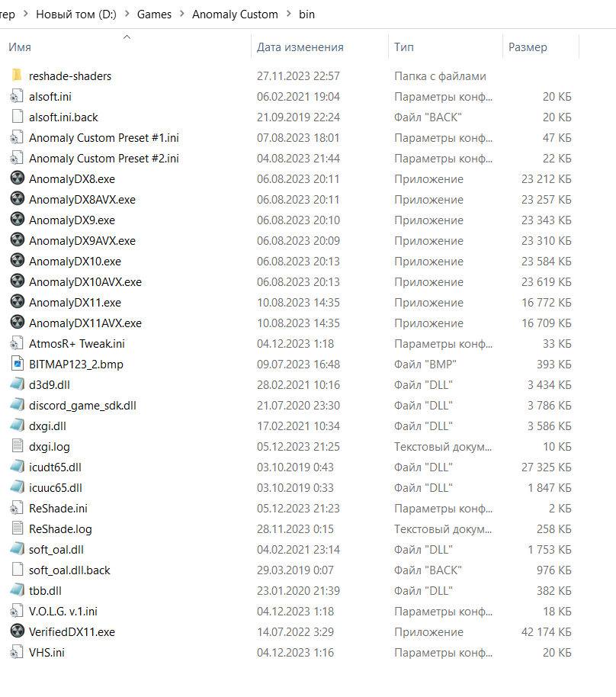Click the dxgi.dll file icon

pyautogui.click(x=17, y=426)
